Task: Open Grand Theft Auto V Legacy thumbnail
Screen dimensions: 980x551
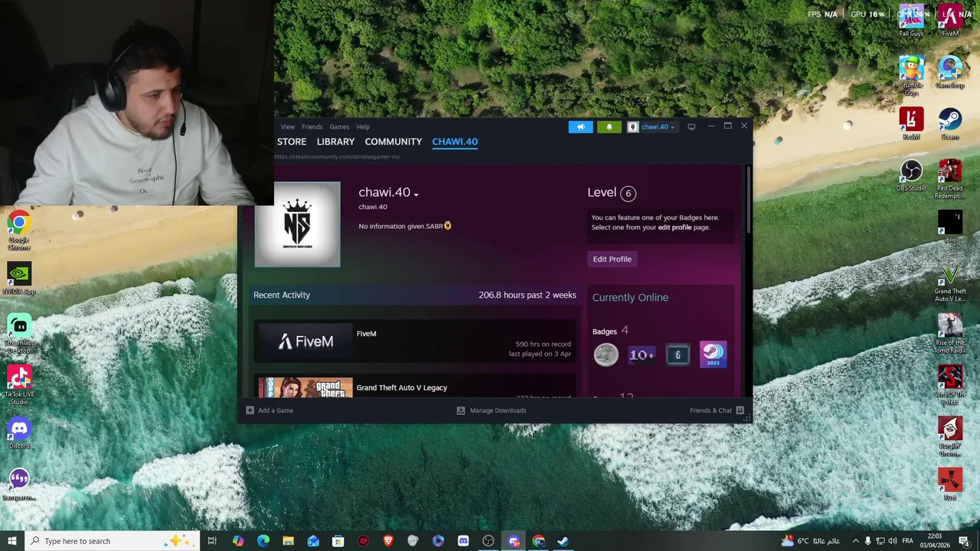Action: tap(305, 388)
